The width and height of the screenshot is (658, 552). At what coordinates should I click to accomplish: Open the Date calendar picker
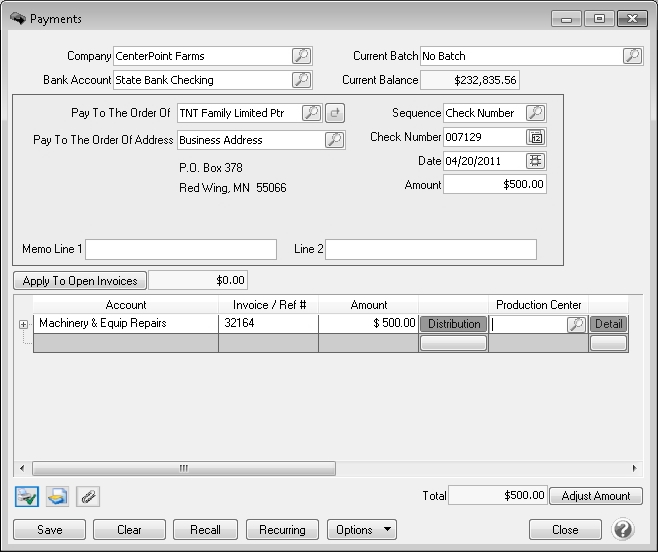536,161
